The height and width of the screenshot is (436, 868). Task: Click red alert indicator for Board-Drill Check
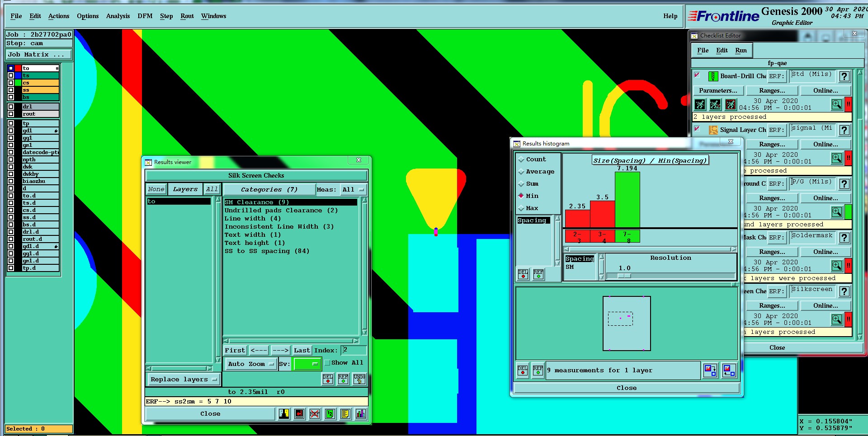(849, 104)
